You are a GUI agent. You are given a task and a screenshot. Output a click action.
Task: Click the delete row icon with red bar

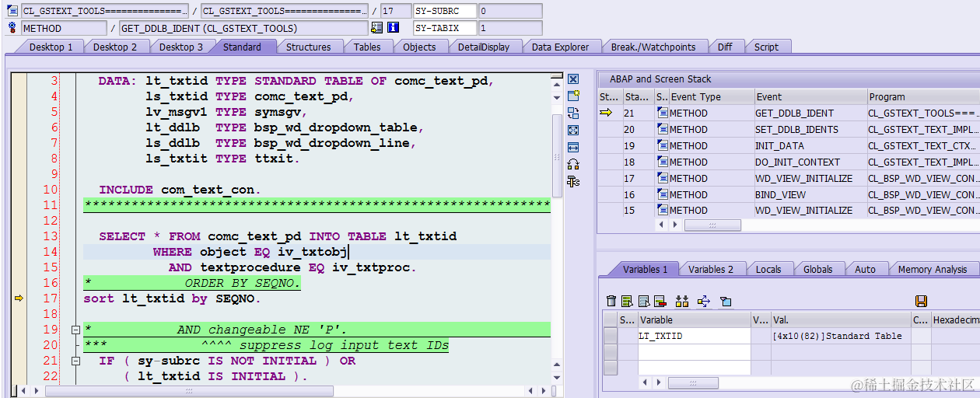click(660, 301)
